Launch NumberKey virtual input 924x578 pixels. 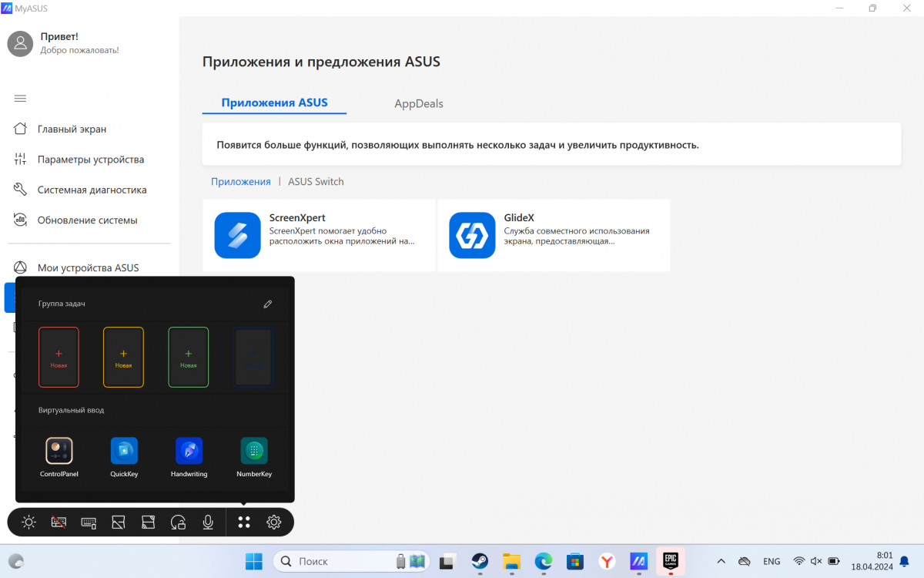coord(254,457)
